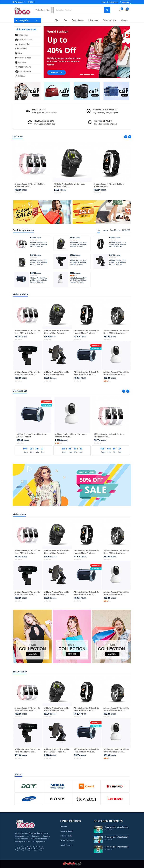Open the shopping cart icon
This screenshot has width=144, height=868.
[x=127, y=10]
